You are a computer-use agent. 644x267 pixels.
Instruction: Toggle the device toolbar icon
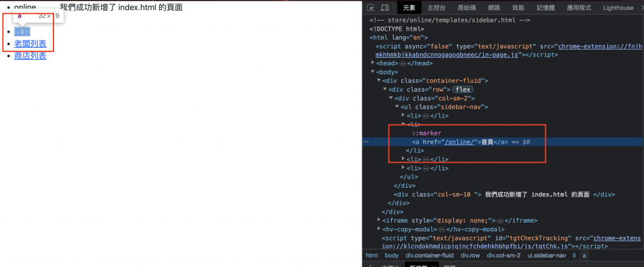tap(385, 8)
